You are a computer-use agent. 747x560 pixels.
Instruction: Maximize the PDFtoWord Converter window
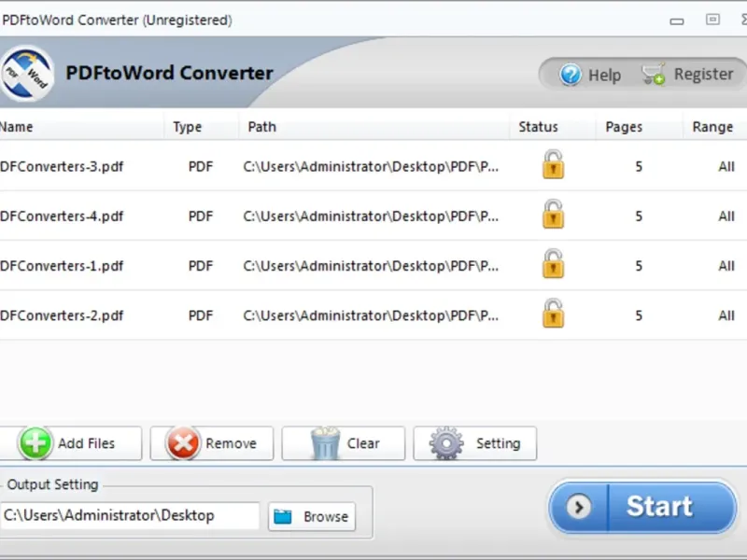tap(712, 20)
